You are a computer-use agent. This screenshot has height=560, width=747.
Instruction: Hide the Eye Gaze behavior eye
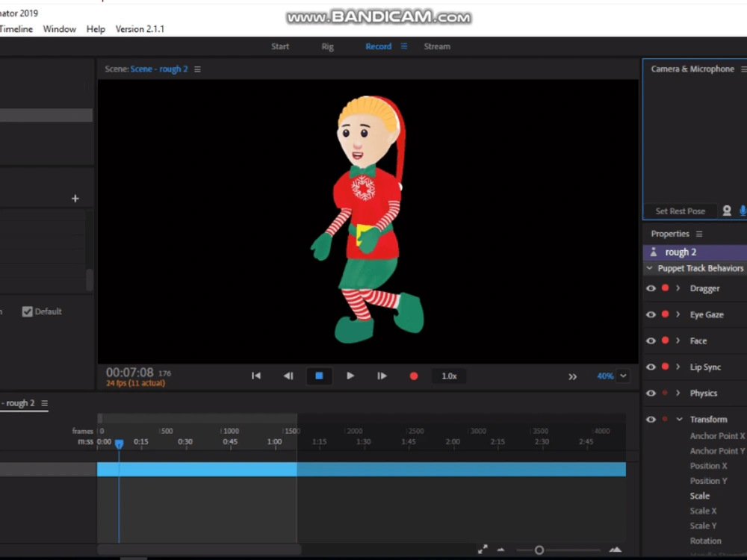(x=651, y=314)
